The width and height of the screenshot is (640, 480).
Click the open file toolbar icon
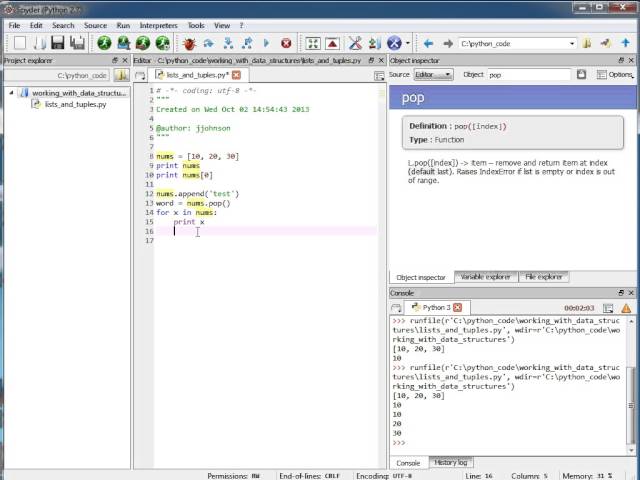tap(40, 43)
